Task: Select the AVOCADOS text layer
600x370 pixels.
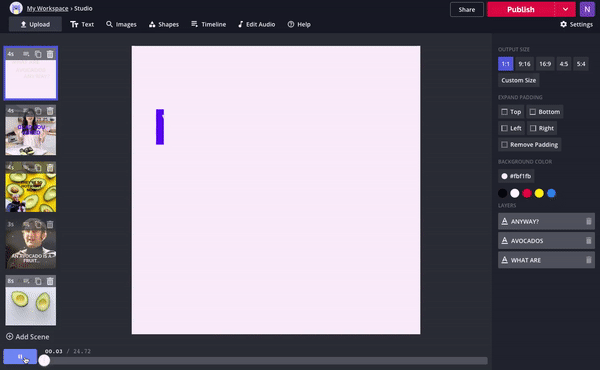Action: tap(546, 241)
